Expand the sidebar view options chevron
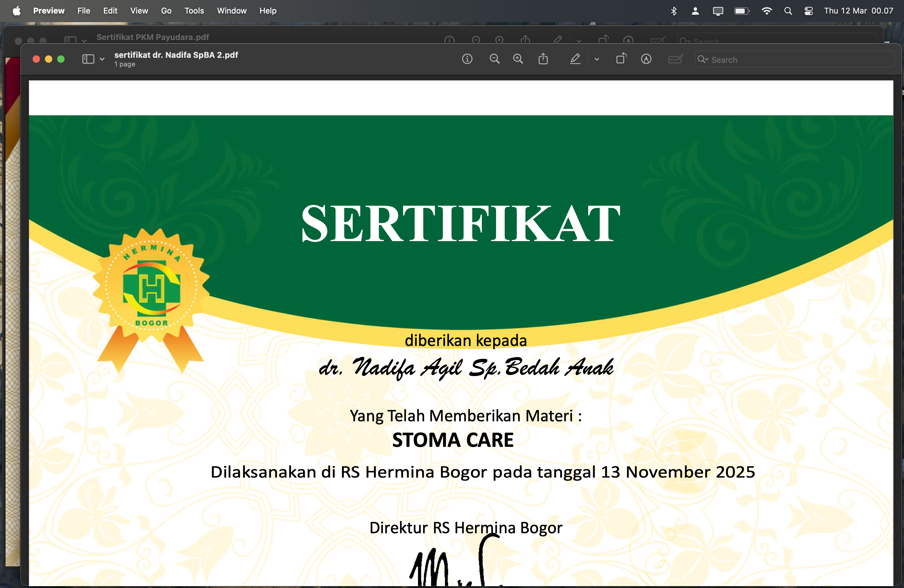This screenshot has width=904, height=588. pyautogui.click(x=102, y=59)
